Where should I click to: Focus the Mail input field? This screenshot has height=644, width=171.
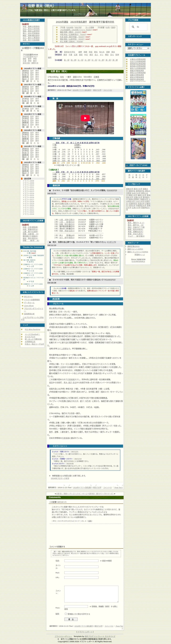[81, 573]
